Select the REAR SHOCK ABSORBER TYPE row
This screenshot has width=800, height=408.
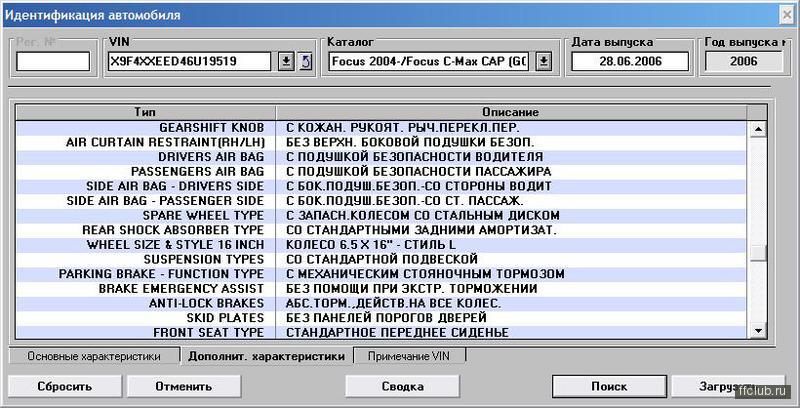click(x=381, y=230)
